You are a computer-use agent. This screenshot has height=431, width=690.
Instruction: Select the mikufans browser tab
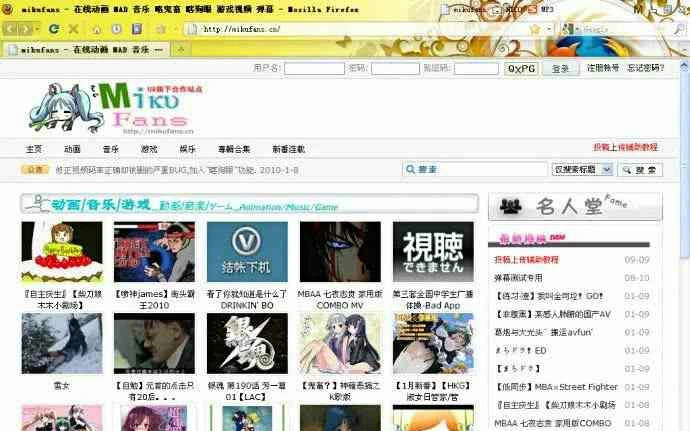(x=86, y=50)
